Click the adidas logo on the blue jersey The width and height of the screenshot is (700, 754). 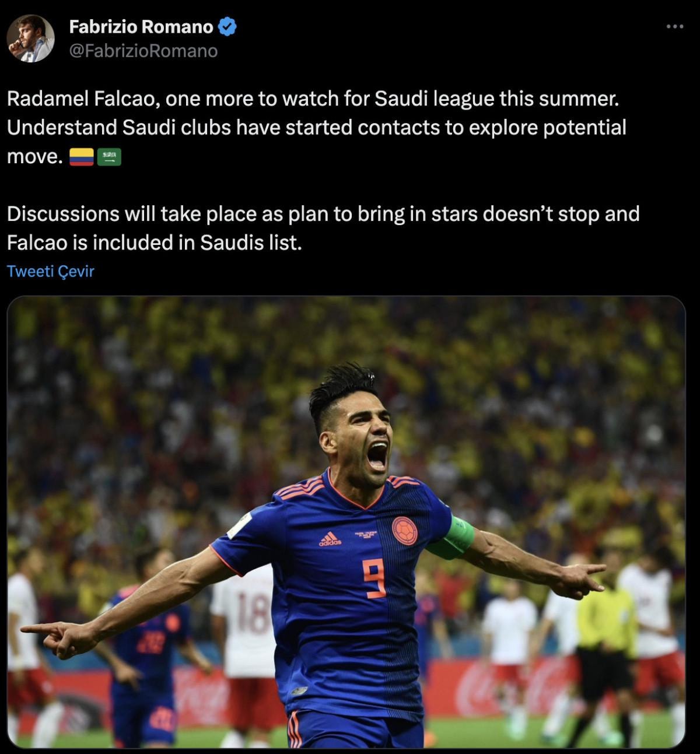tap(330, 539)
